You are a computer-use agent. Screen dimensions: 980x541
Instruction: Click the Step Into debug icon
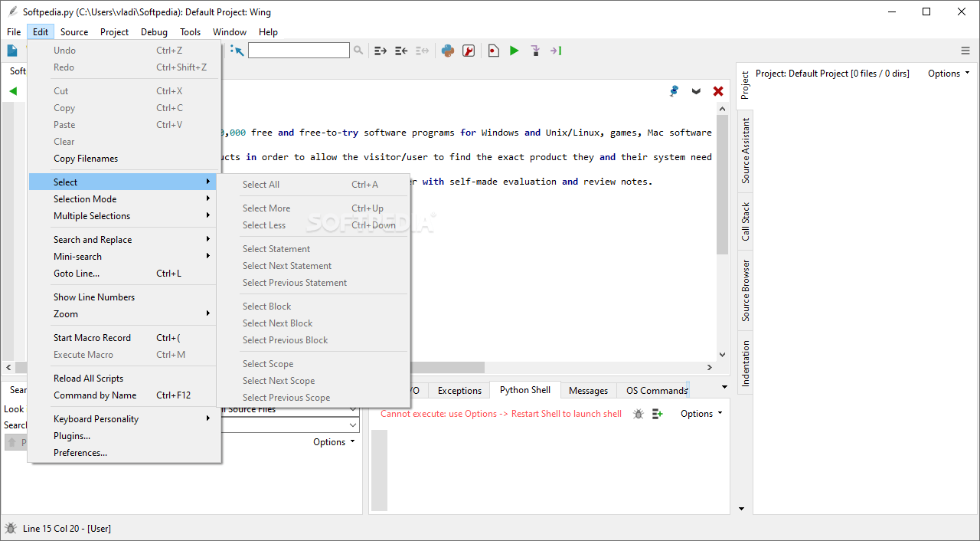535,51
